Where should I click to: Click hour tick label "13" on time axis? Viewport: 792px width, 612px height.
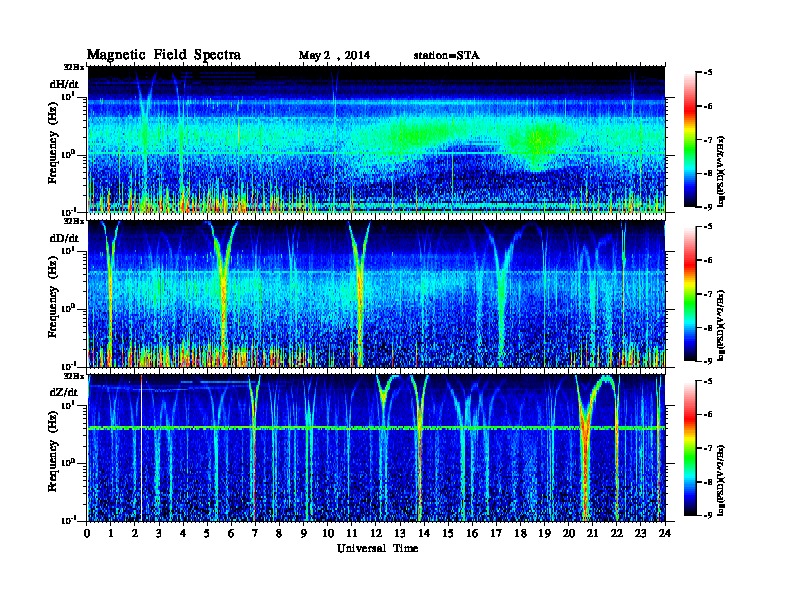point(400,534)
